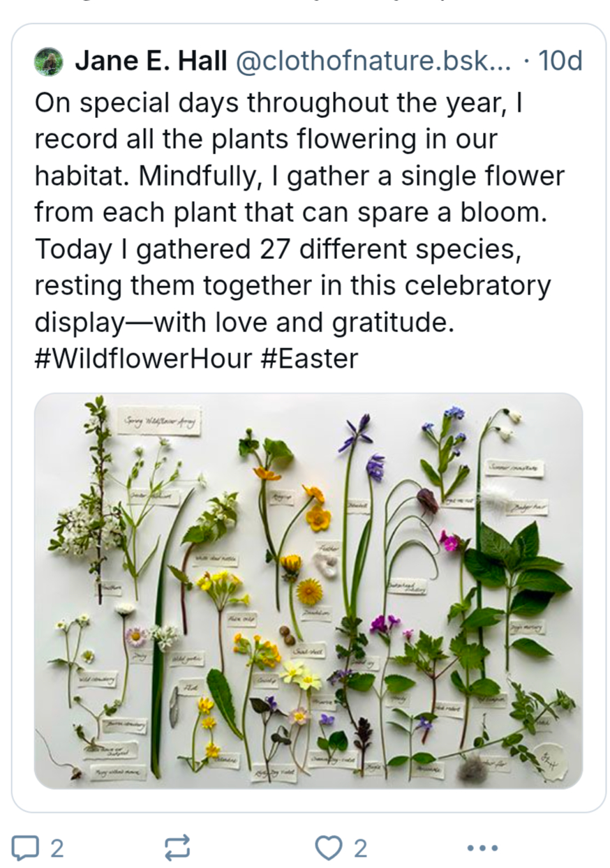The height and width of the screenshot is (868, 610).
Task: Click the 'Badger hair' paper label in photo
Action: pos(526,507)
